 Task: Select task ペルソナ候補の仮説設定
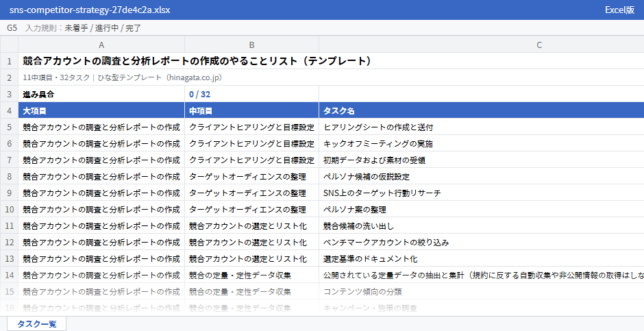click(x=482, y=176)
